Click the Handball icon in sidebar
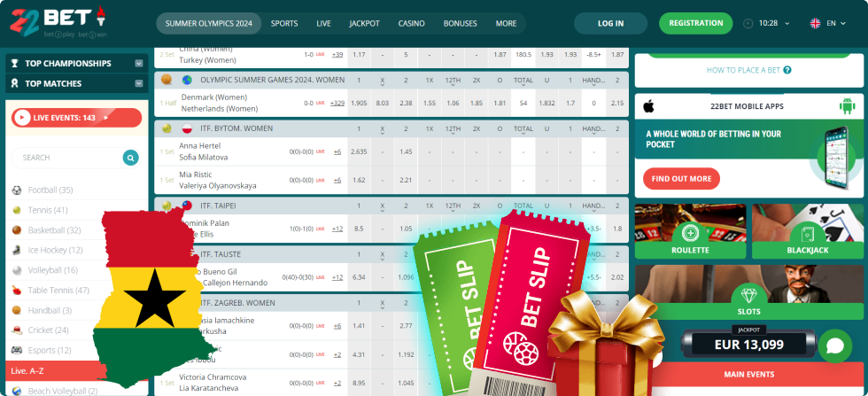Image resolution: width=868 pixels, height=396 pixels. click(x=17, y=310)
